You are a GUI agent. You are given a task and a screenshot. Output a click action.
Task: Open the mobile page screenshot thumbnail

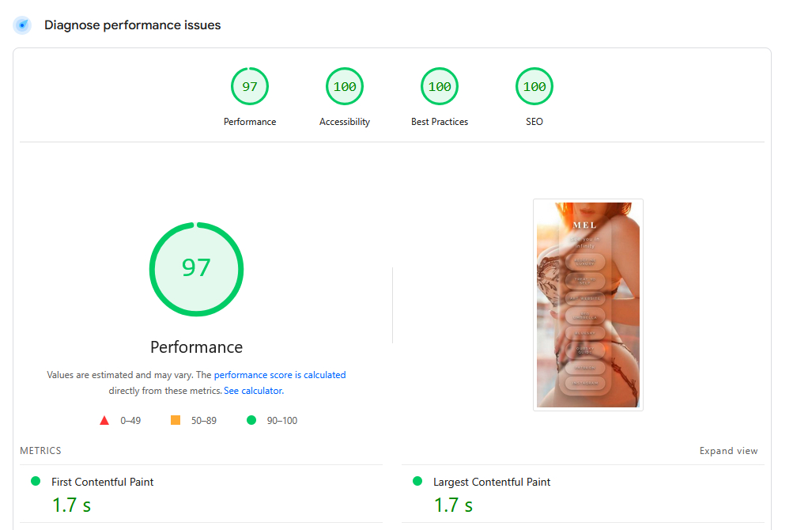click(587, 305)
